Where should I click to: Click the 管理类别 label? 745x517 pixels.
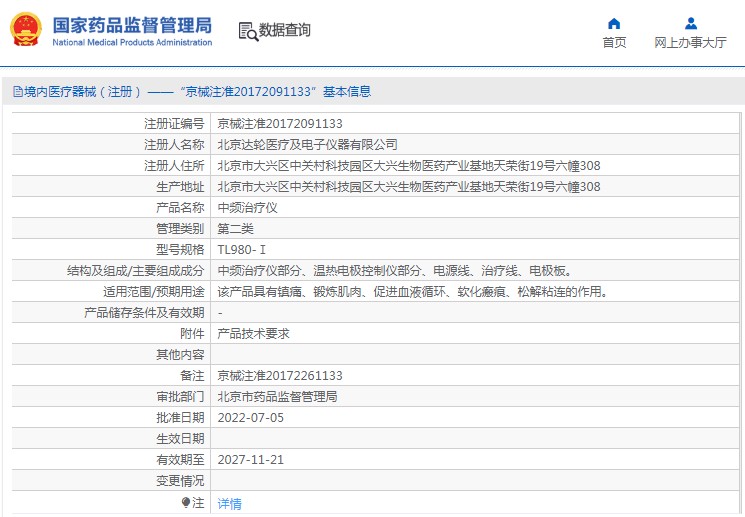coord(180,229)
